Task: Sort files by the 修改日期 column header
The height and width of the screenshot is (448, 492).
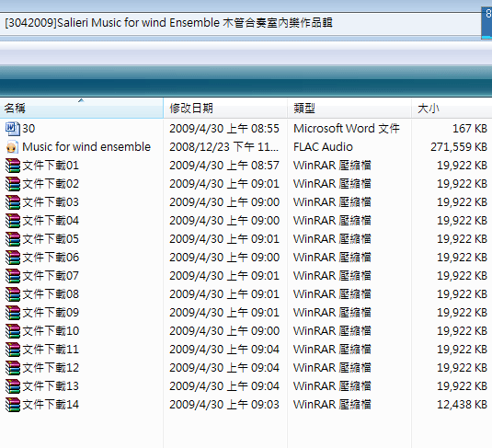Action: coord(225,109)
